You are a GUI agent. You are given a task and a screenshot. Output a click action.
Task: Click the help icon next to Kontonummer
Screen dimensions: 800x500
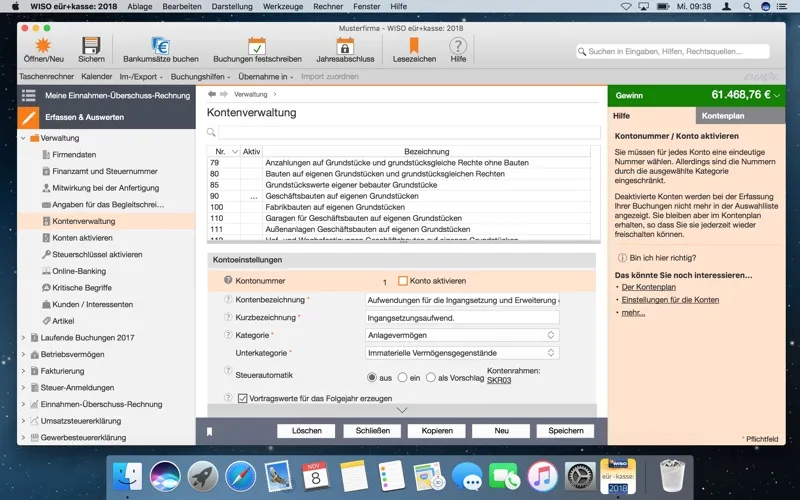pyautogui.click(x=228, y=280)
